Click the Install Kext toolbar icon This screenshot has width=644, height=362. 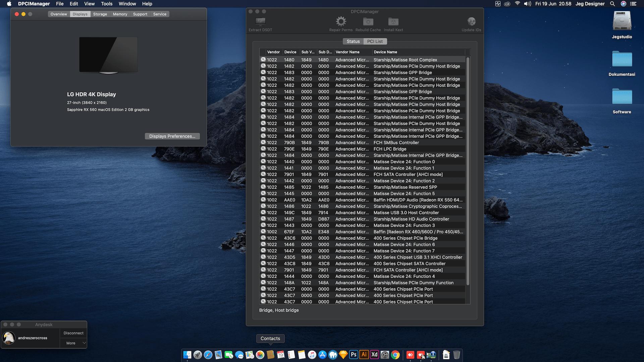pyautogui.click(x=393, y=22)
